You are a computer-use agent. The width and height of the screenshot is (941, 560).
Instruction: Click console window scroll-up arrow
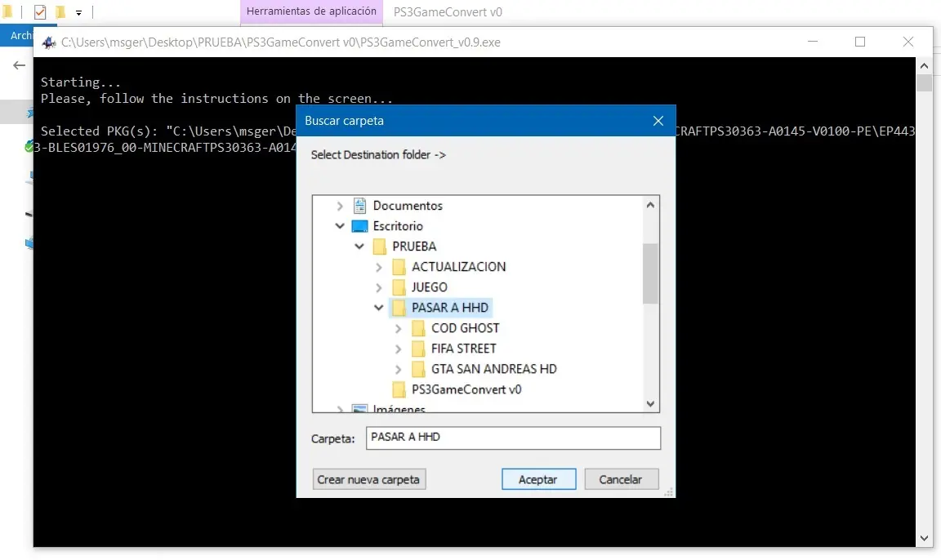(924, 65)
